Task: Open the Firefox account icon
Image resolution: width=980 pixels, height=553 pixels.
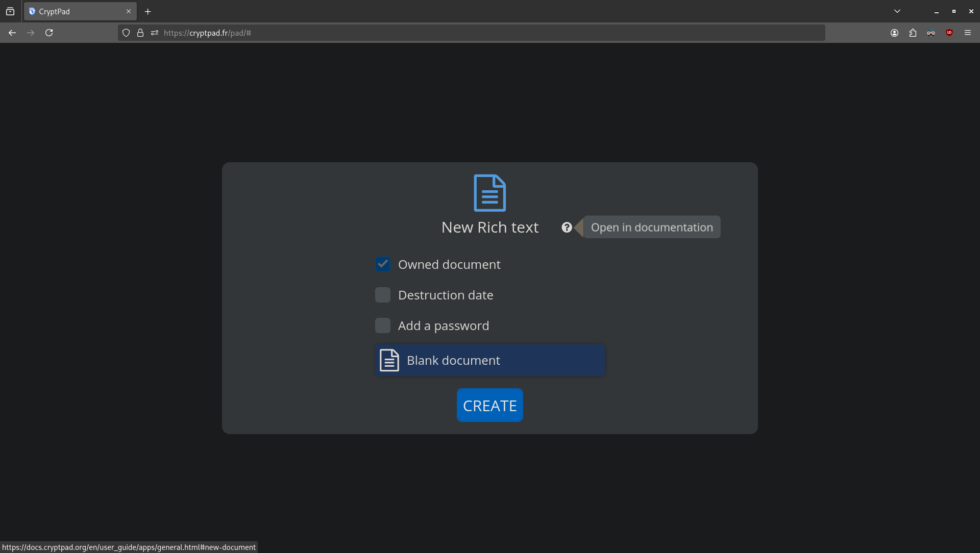Action: pyautogui.click(x=894, y=33)
